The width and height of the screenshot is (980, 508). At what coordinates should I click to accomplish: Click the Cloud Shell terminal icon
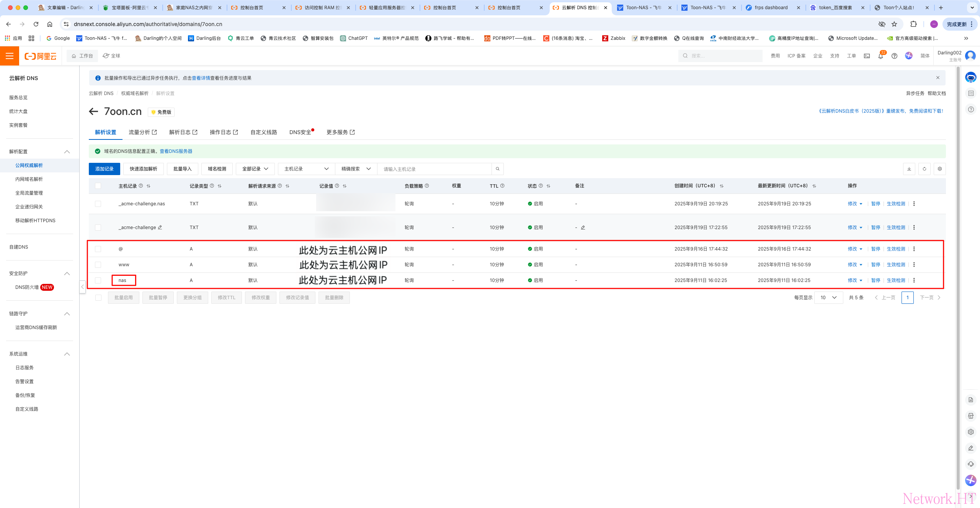867,56
